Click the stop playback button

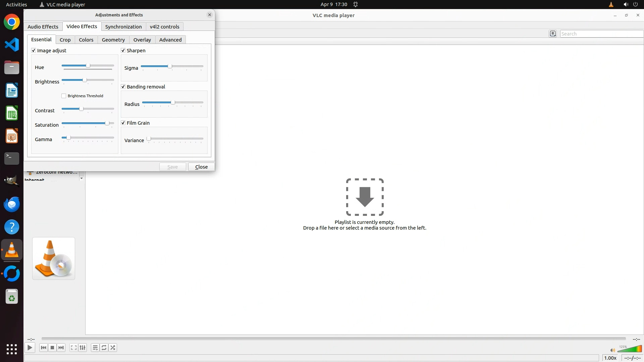coord(52,348)
